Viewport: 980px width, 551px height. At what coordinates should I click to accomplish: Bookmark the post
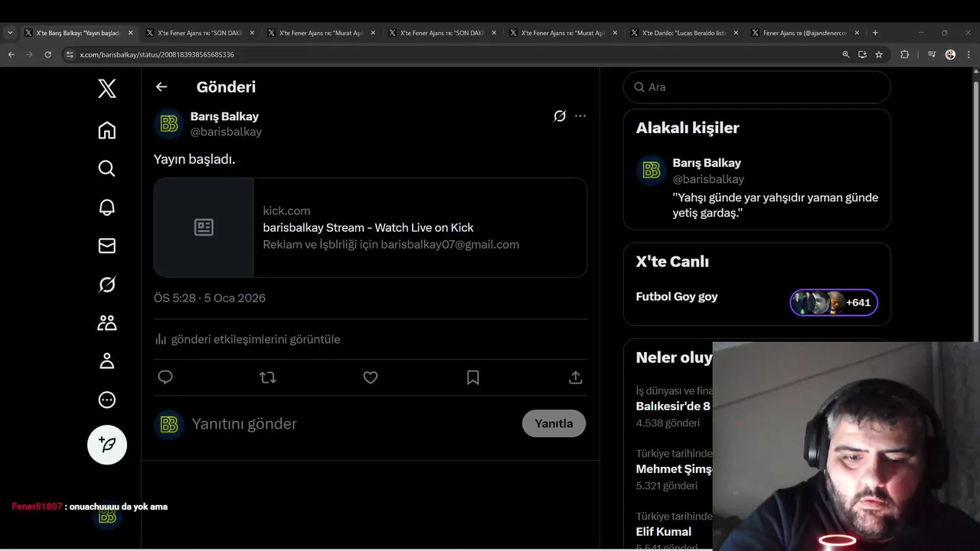coord(473,377)
